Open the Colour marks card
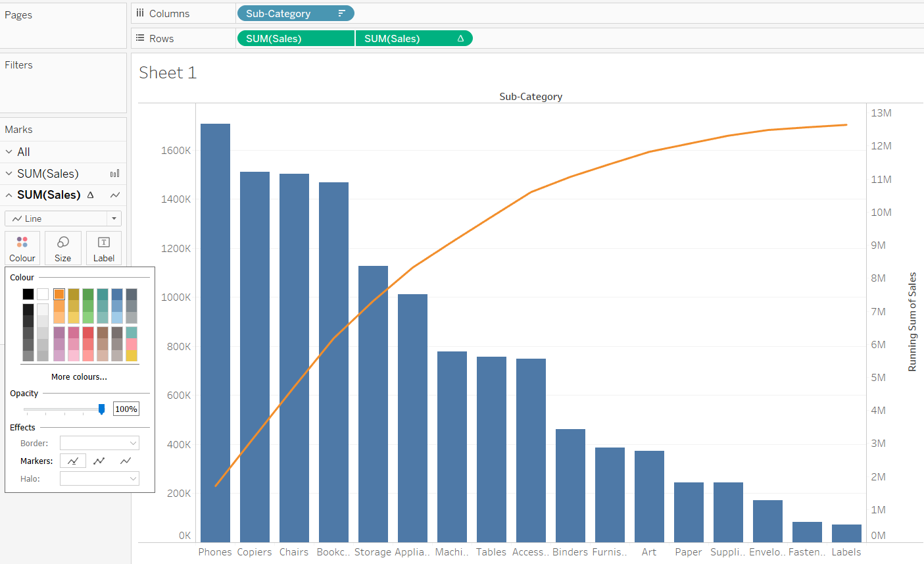The image size is (924, 564). click(x=22, y=248)
